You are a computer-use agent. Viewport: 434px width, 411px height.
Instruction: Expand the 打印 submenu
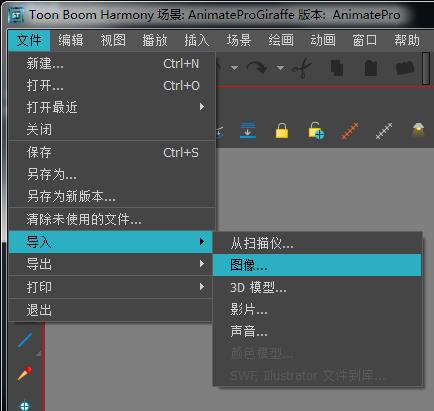tap(110, 287)
